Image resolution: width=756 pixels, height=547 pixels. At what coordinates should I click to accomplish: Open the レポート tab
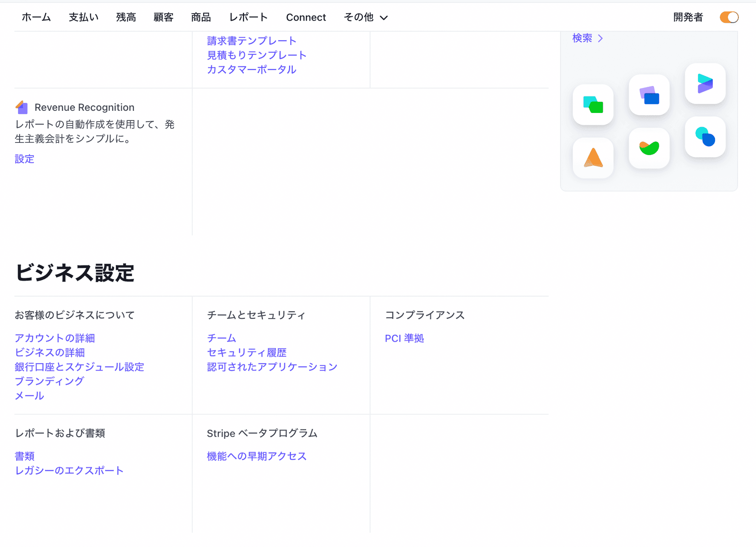[248, 17]
